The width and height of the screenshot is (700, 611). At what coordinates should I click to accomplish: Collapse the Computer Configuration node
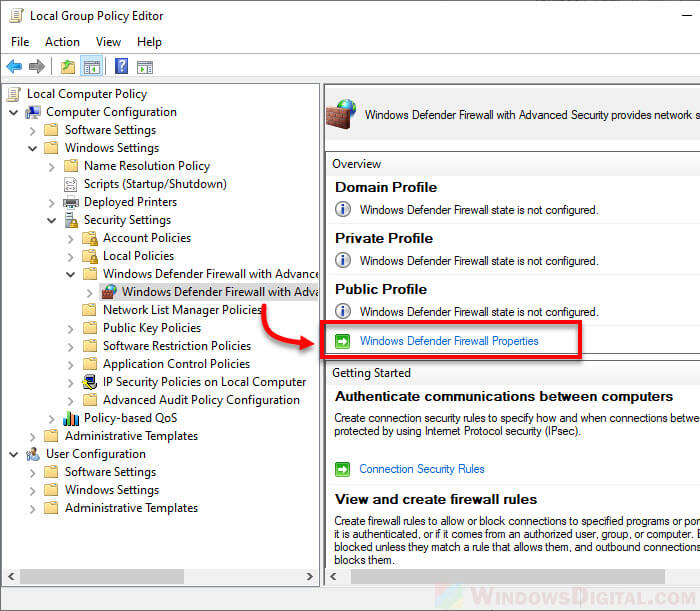click(x=14, y=112)
